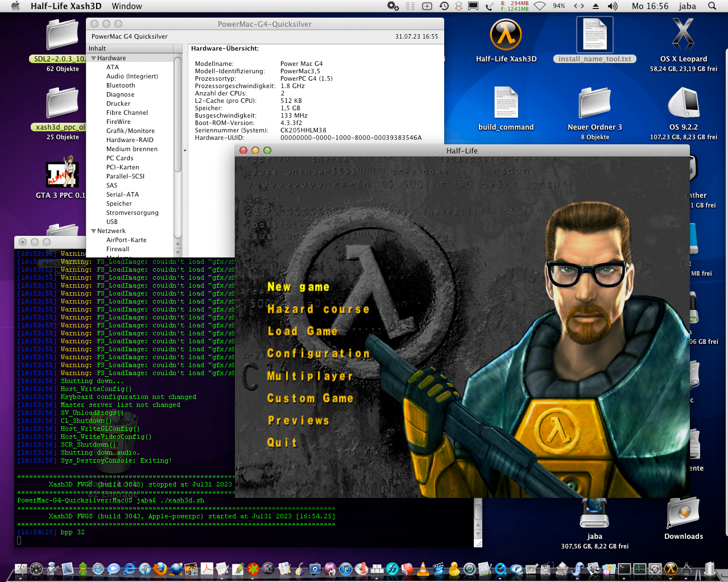Click the Time Machine menu bar icon
Viewport: 728px width, 582px height.
coord(444,6)
